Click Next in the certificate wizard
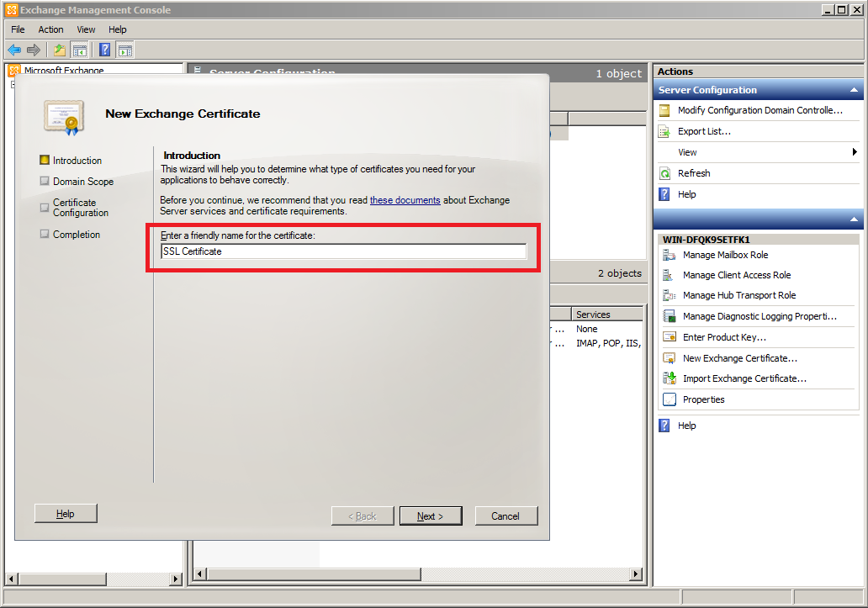868x608 pixels. pos(430,516)
